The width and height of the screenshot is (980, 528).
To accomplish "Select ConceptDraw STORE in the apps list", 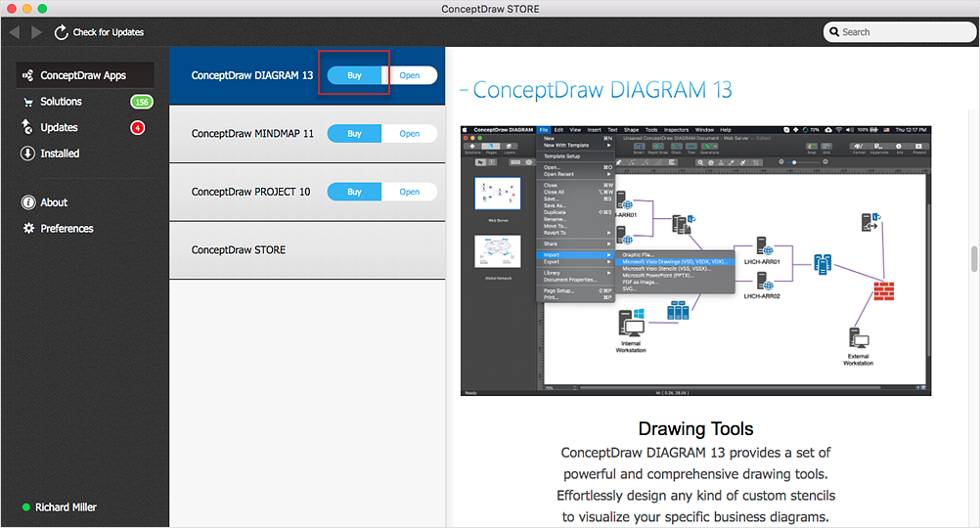I will (x=239, y=250).
